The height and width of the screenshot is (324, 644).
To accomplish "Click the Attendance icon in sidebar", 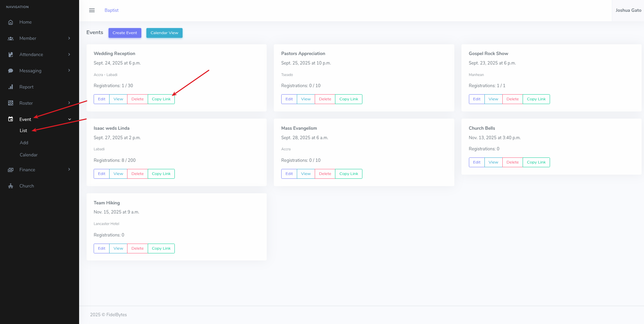I will (x=10, y=55).
